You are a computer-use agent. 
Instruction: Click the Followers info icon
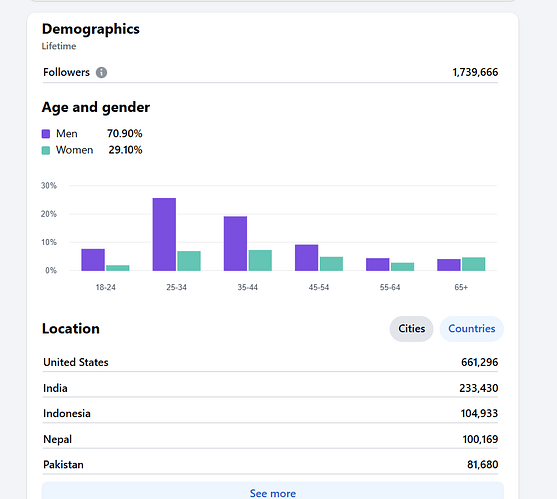click(x=101, y=72)
